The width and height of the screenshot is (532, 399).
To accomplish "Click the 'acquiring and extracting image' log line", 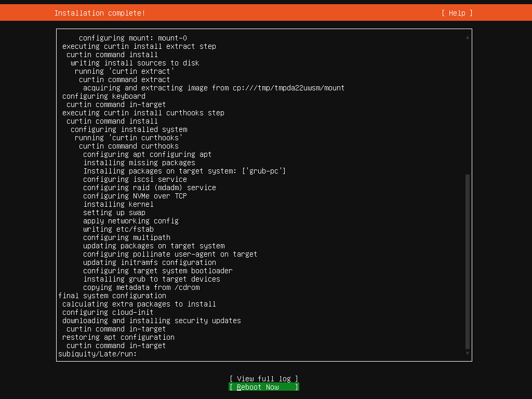I will coord(214,88).
